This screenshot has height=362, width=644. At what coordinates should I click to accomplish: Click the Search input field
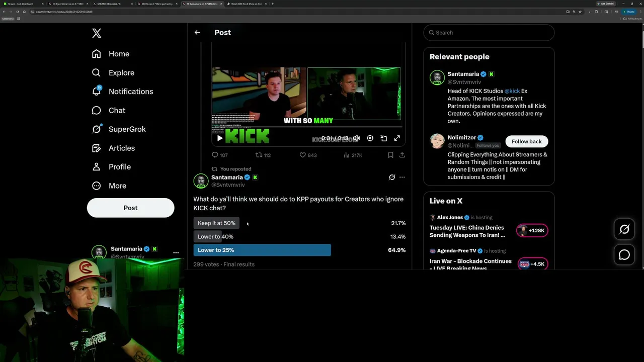pyautogui.click(x=489, y=33)
